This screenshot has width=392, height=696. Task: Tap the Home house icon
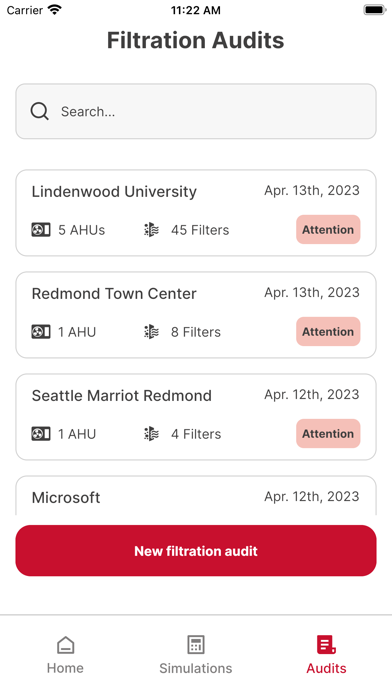[x=65, y=645]
